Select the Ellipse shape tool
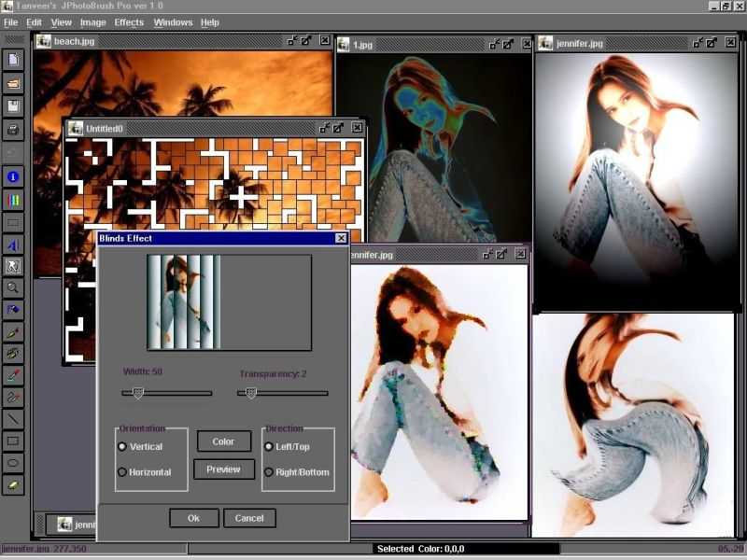 (x=13, y=463)
